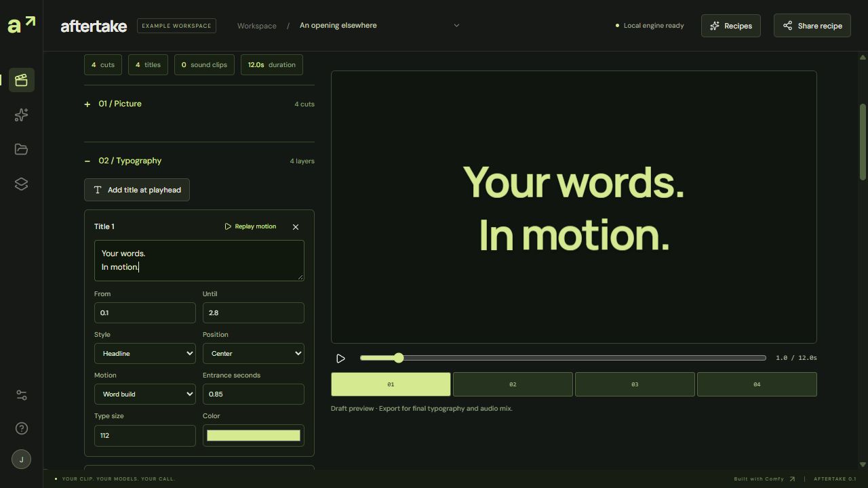
Task: Open the sliders settings icon in sidebar
Action: 21,395
